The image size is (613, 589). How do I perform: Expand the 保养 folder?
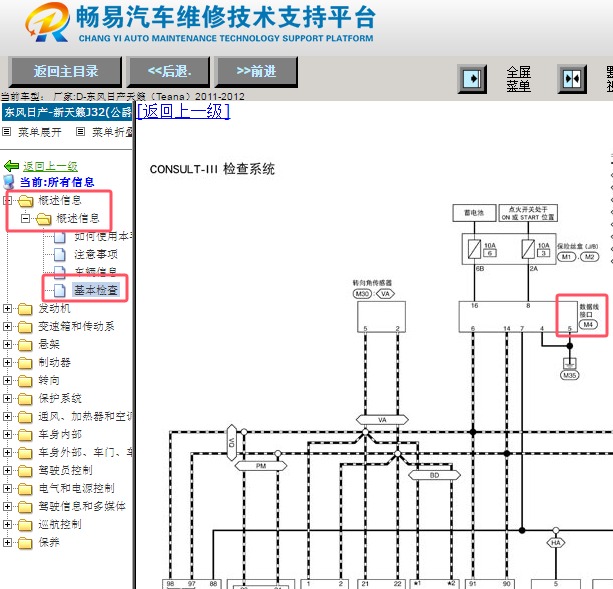pyautogui.click(x=7, y=542)
